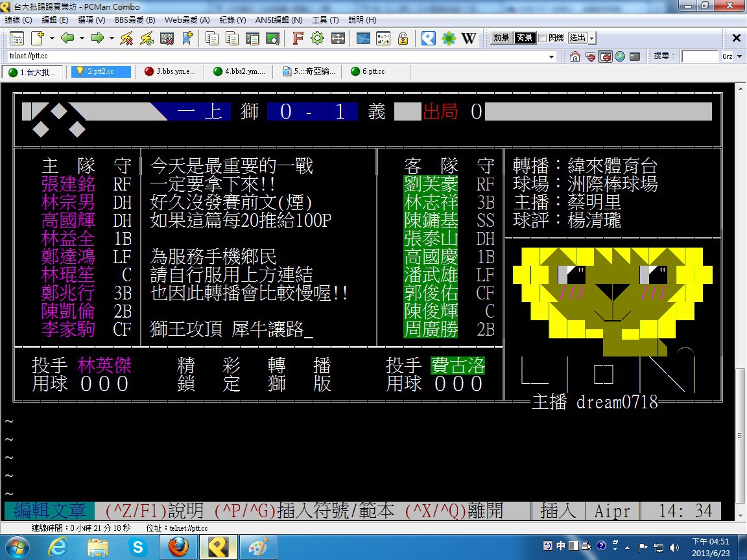Click the four-way arrows icon
Viewport: 747px width, 560px height.
[338, 38]
